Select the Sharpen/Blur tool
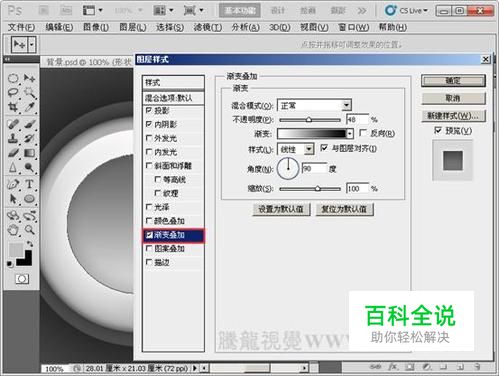 pyautogui.click(x=13, y=167)
